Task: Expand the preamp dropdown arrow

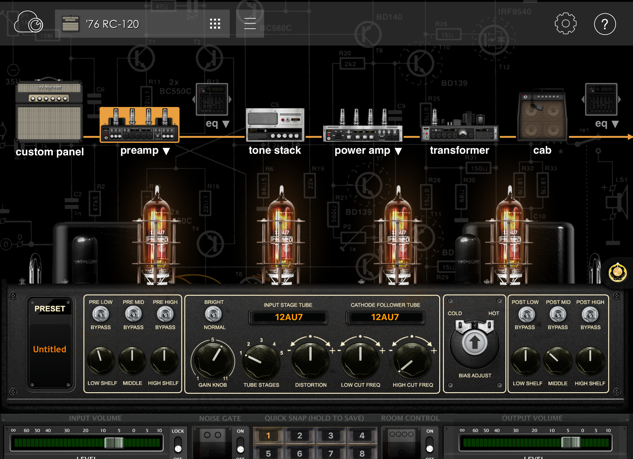Action: pos(166,152)
